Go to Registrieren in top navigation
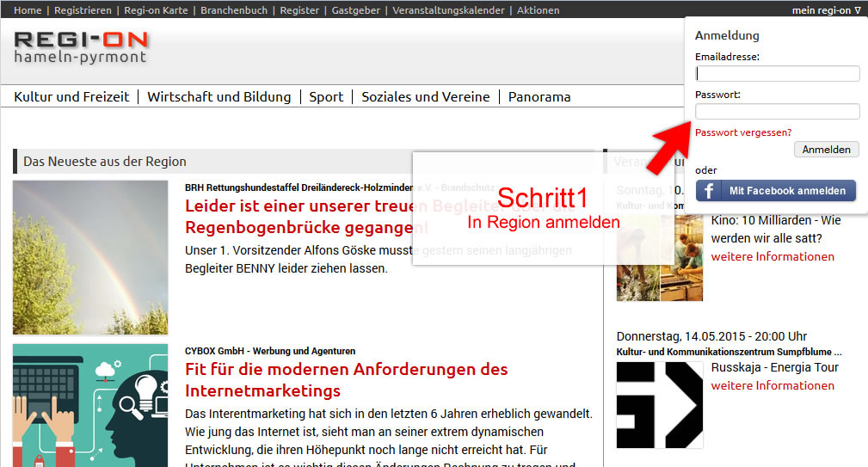The image size is (868, 467). point(83,10)
